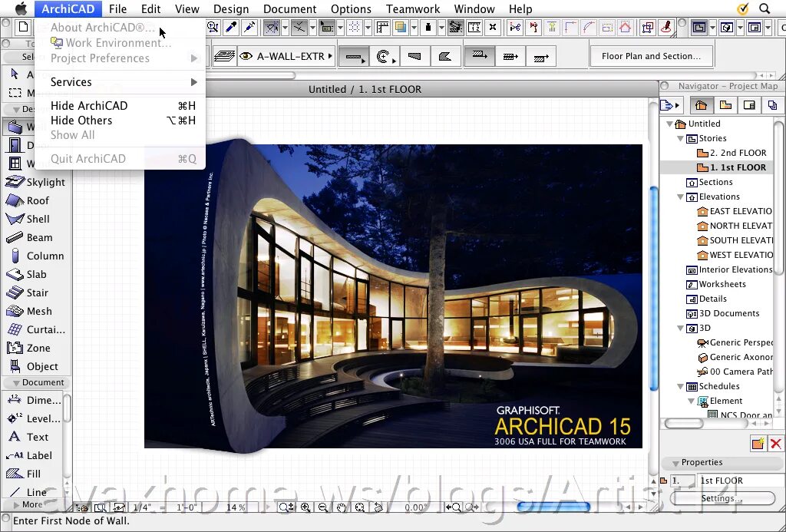Switch Navigator to Layout Book
The height and width of the screenshot is (532, 786).
749,105
